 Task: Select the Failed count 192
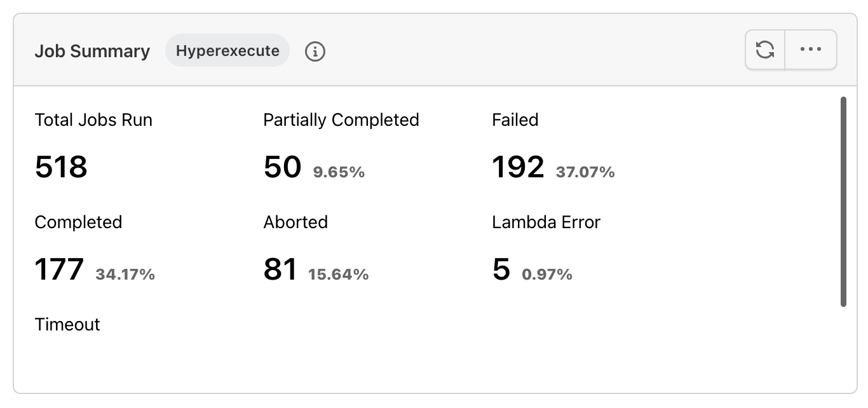point(518,167)
